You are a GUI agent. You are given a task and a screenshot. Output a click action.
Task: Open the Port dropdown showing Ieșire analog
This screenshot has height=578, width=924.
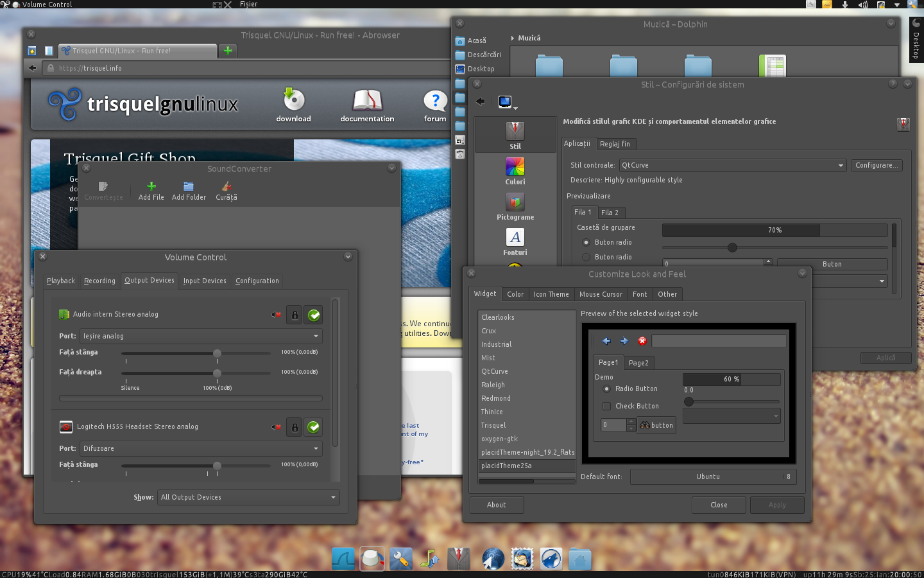[x=201, y=337]
